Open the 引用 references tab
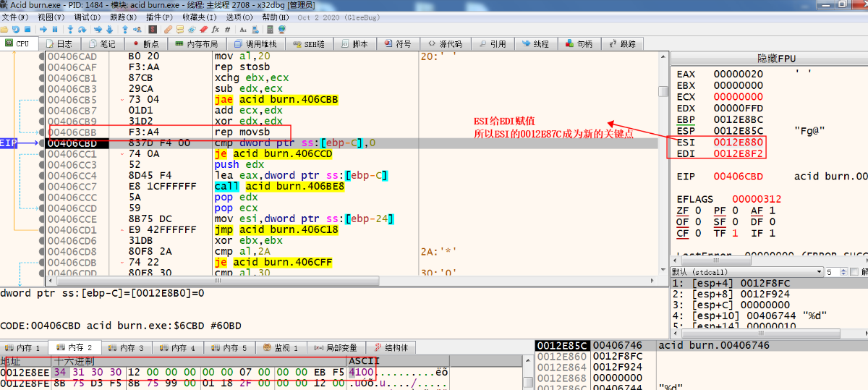The width and height of the screenshot is (868, 390). pyautogui.click(x=493, y=43)
